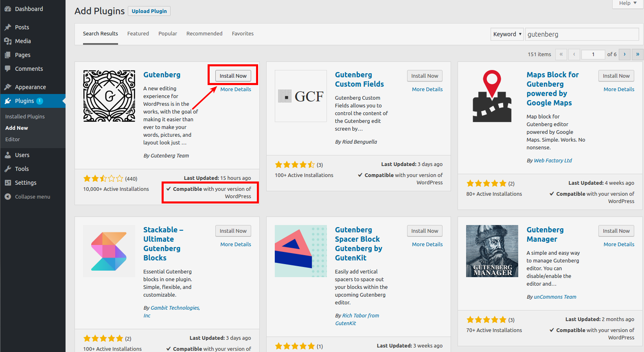Open Rich Tabor from GutenKit author link
The image size is (644, 352).
(x=357, y=319)
